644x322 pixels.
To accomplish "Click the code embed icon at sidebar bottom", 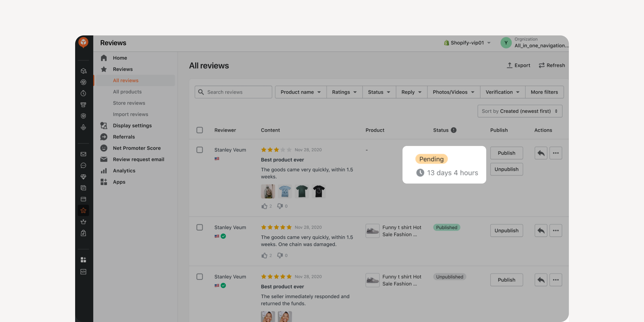I will click(83, 272).
